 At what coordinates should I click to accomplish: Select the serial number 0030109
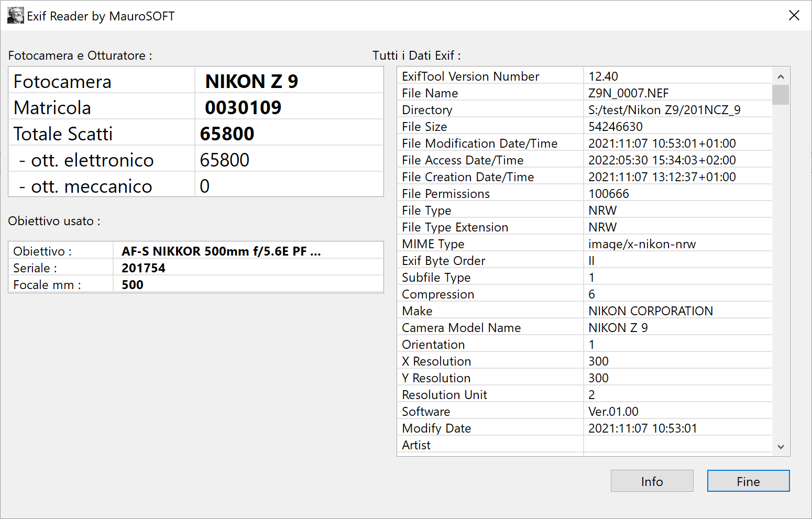pyautogui.click(x=243, y=107)
